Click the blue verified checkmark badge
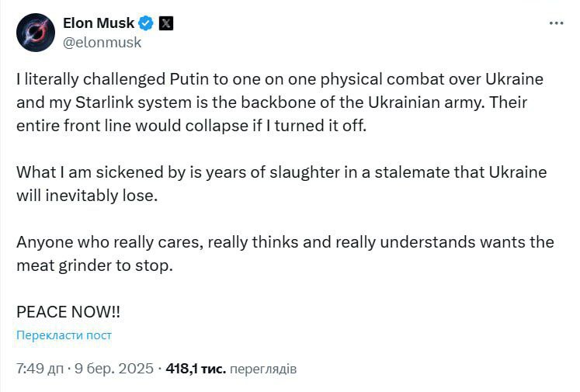The width and height of the screenshot is (580, 392). coord(147,23)
